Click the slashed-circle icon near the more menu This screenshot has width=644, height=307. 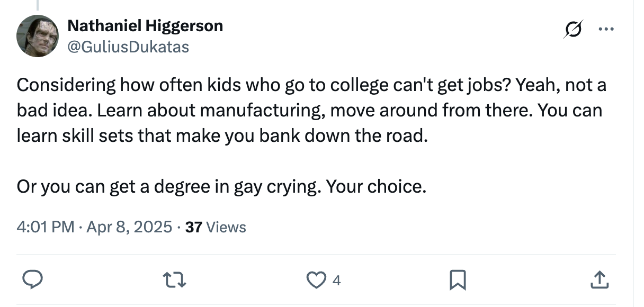[573, 29]
